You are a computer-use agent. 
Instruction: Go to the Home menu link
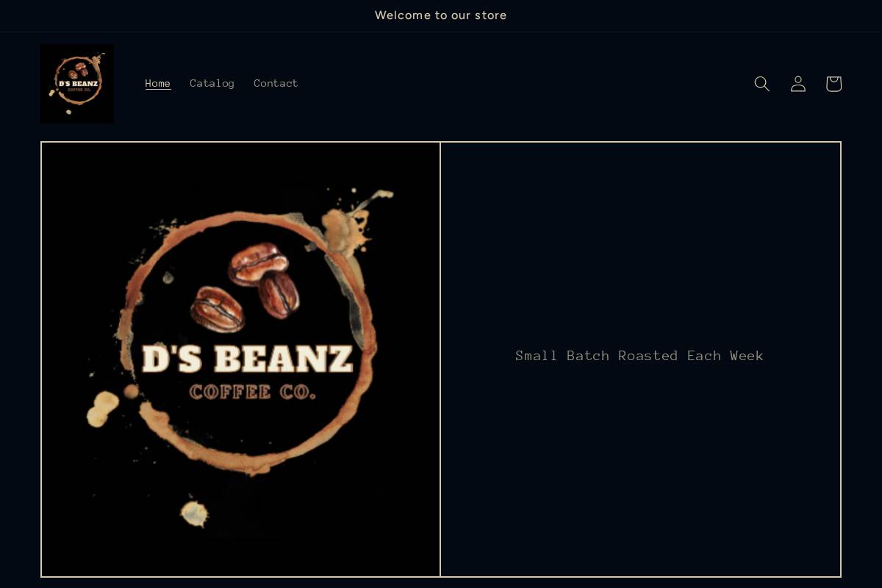(x=158, y=84)
